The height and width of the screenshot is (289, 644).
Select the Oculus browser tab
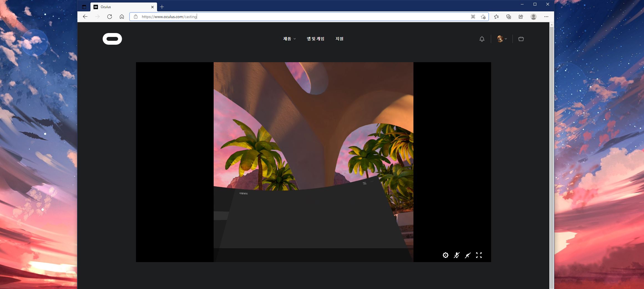pyautogui.click(x=124, y=7)
